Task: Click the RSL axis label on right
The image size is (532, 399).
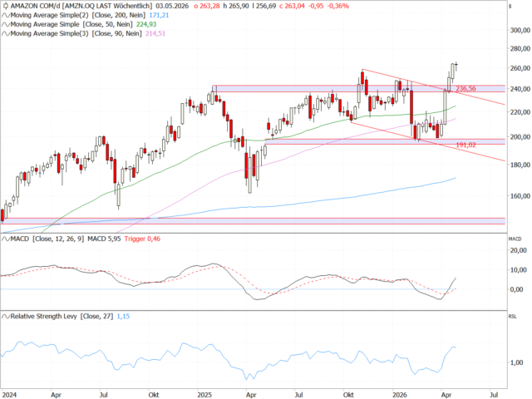Action: (512, 317)
